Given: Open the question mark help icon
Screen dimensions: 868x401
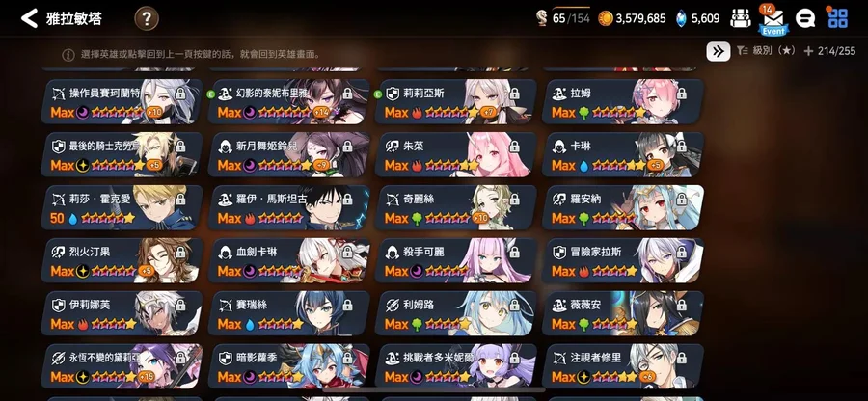Looking at the screenshot, I should 147,19.
